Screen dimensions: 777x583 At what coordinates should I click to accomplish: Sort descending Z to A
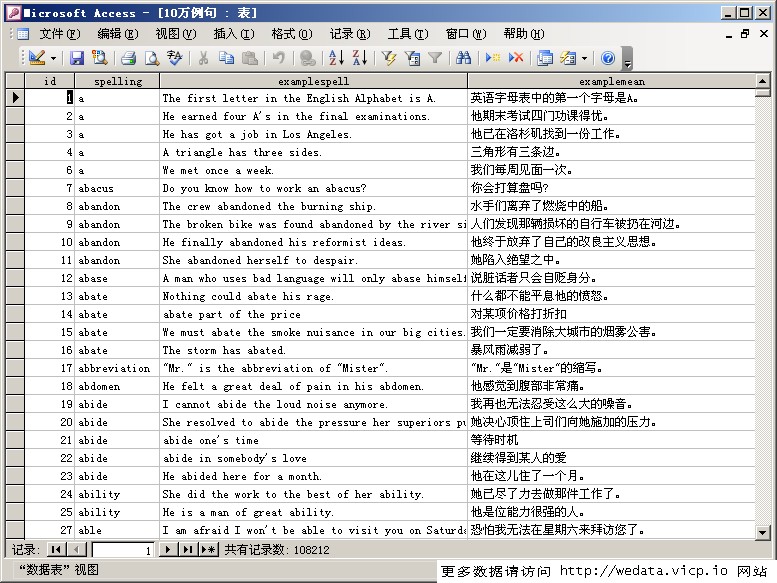(x=360, y=58)
